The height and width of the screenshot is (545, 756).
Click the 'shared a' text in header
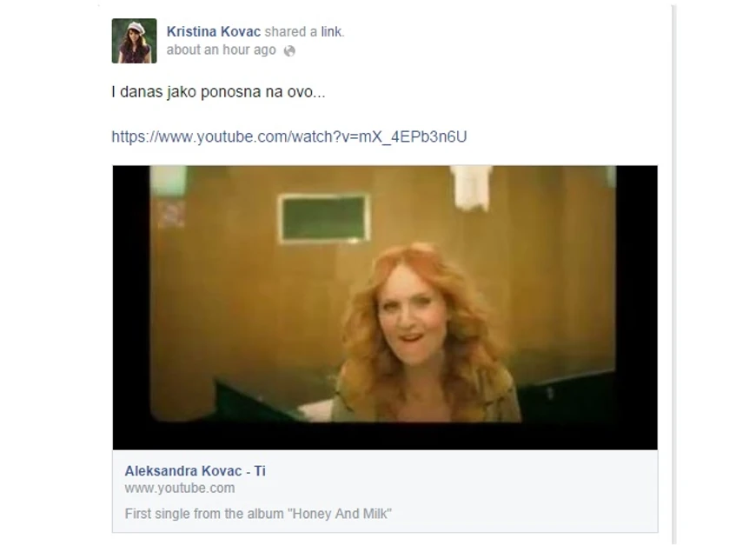pyautogui.click(x=291, y=32)
